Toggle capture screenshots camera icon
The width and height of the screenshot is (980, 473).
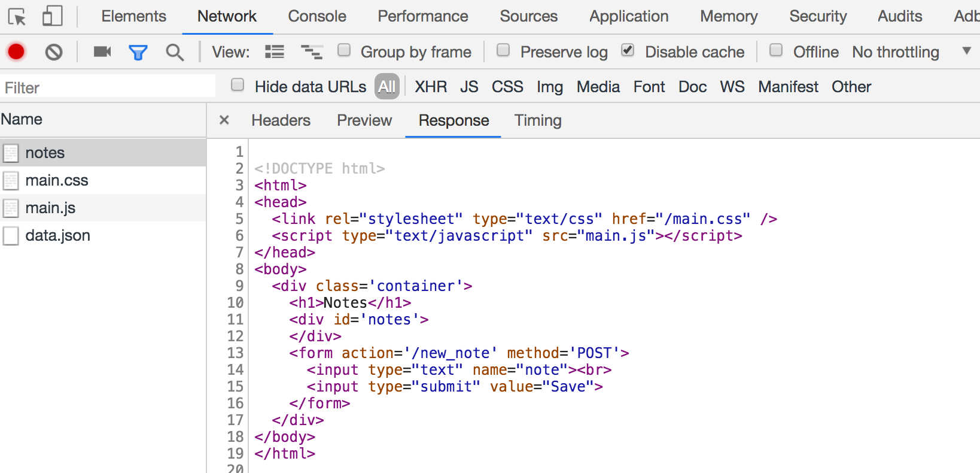(x=102, y=52)
